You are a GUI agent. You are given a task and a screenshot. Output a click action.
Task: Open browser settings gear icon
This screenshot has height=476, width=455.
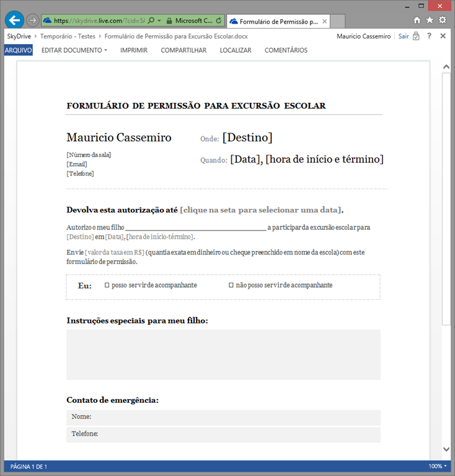(x=442, y=20)
